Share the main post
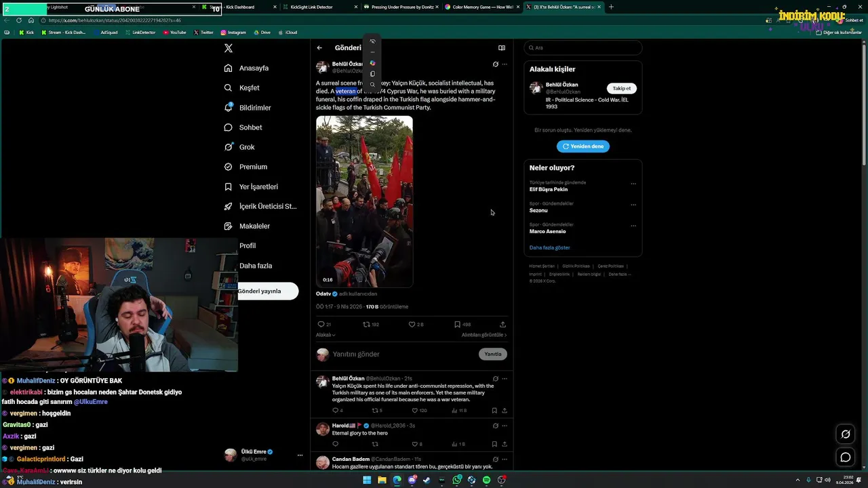 tap(502, 325)
